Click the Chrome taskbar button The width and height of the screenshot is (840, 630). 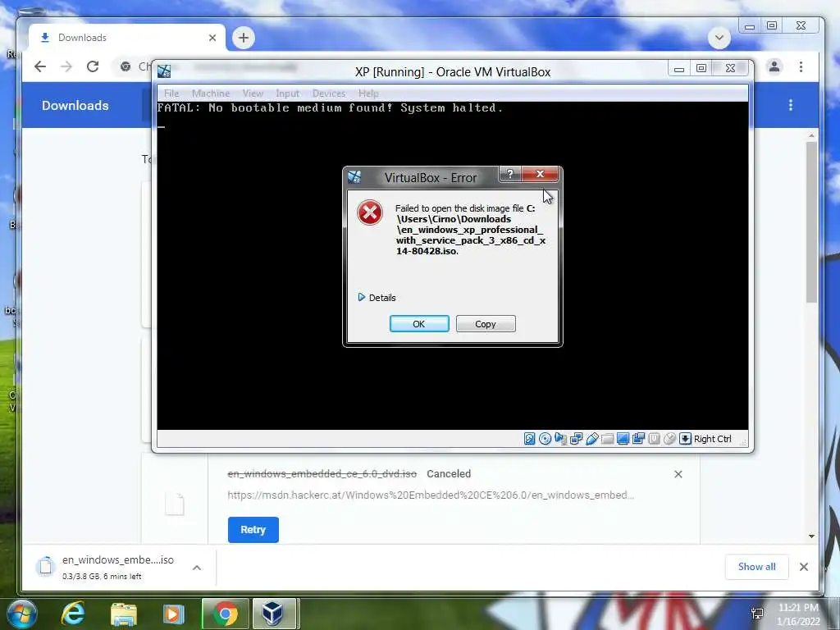pos(226,614)
